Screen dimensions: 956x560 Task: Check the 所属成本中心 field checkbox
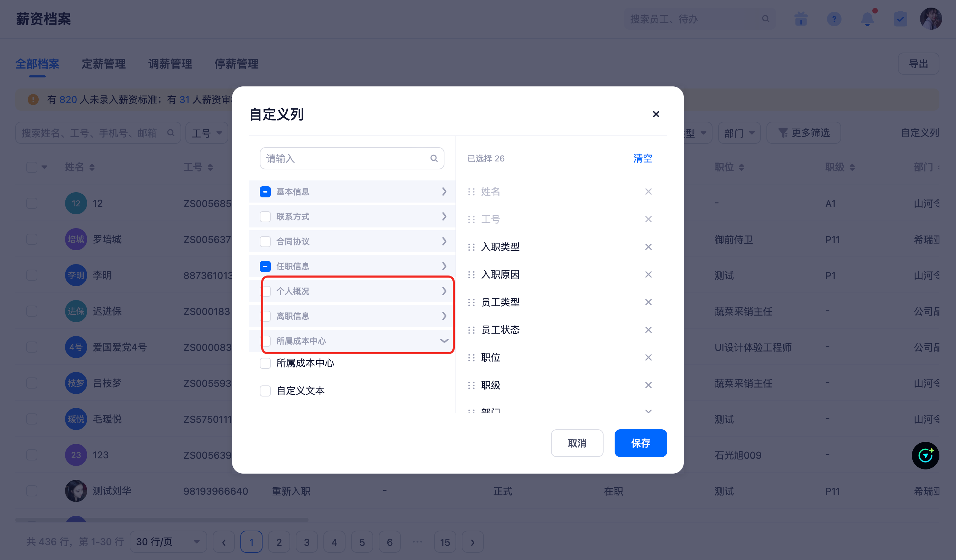tap(265, 363)
